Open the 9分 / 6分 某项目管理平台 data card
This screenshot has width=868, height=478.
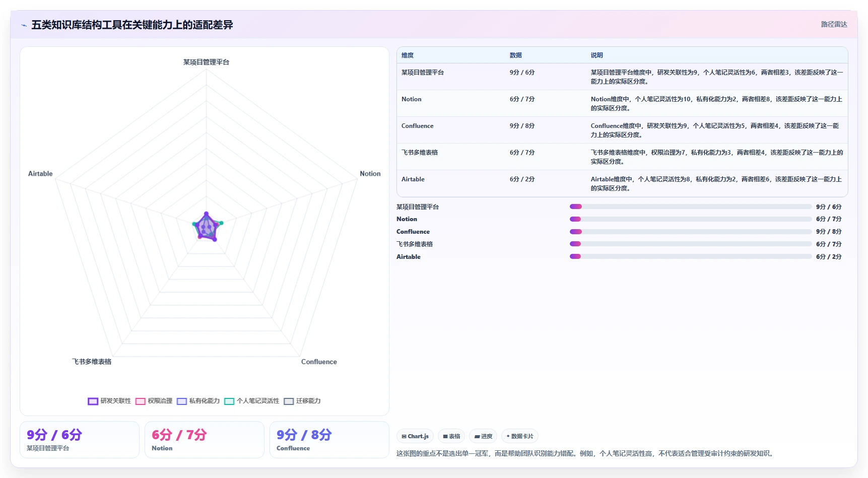tap(80, 440)
